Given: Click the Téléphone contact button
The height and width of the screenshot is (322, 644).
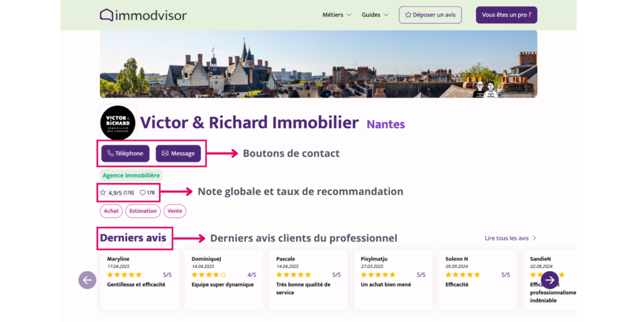Looking at the screenshot, I should pos(125,153).
